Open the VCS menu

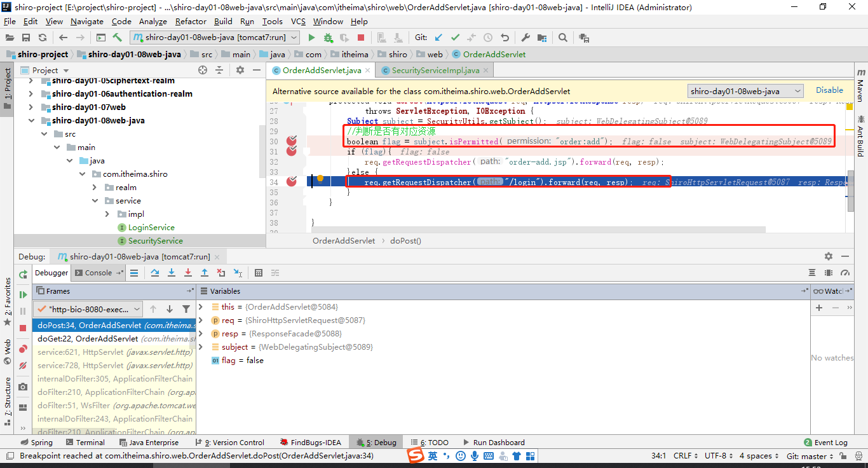click(298, 21)
